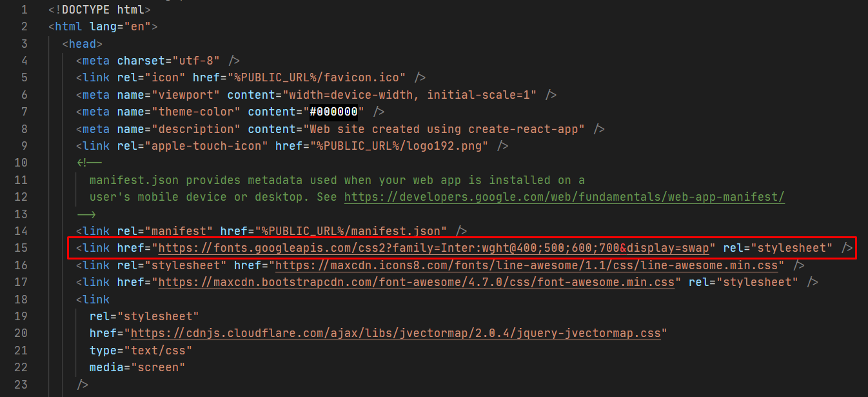Viewport: 868px width, 397px height.
Task: Click line number 23 in the gutter
Action: pyautogui.click(x=20, y=384)
